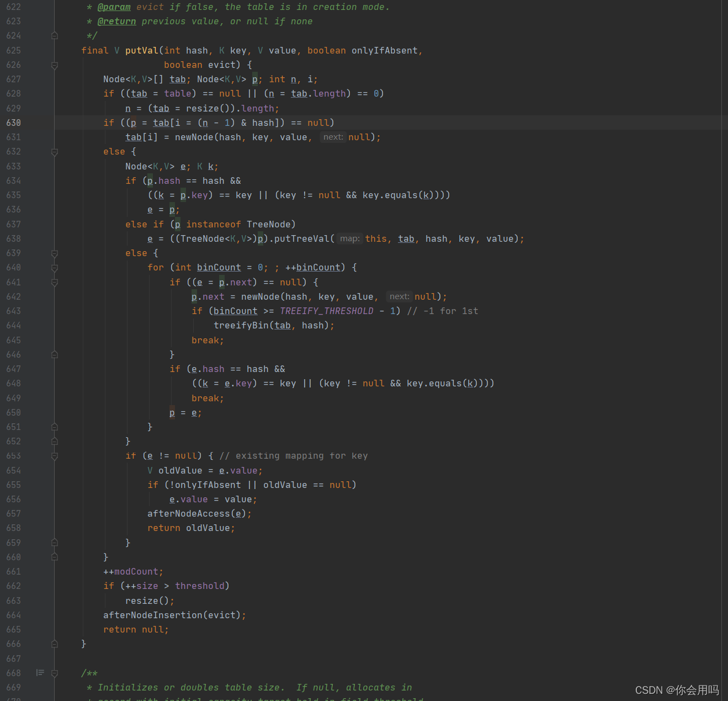Fold the if block at line 653
Viewport: 728px width, 701px height.
[55, 456]
